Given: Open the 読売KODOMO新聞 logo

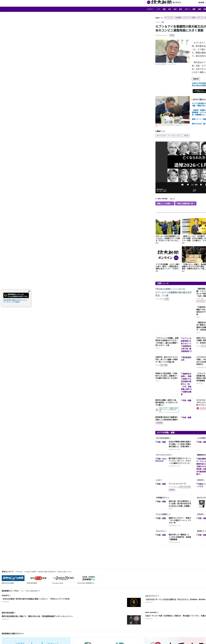Looking at the screenshot, I should coord(13,578).
